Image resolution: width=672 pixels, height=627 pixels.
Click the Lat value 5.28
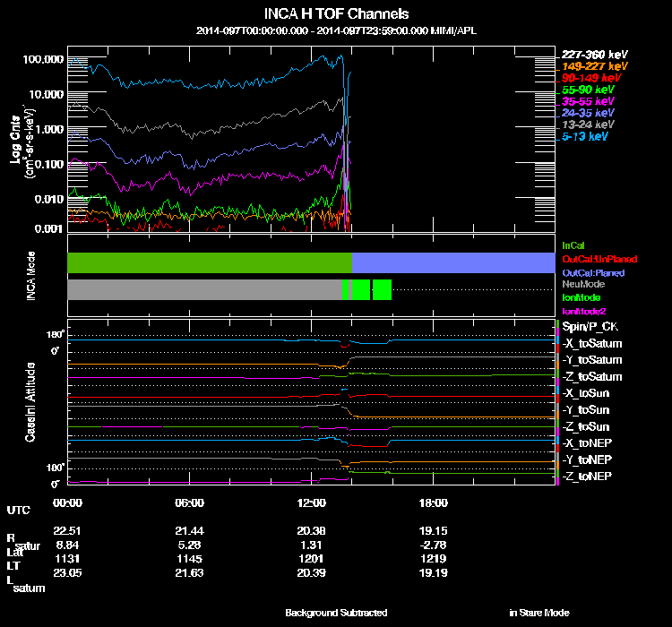coord(189,545)
